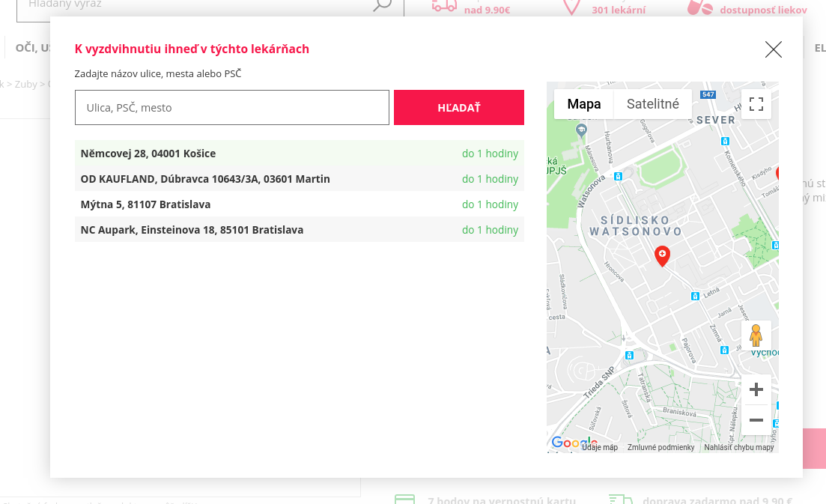This screenshot has height=504, width=826.
Task: Close the pharmacy pickup dialog
Action: point(774,49)
